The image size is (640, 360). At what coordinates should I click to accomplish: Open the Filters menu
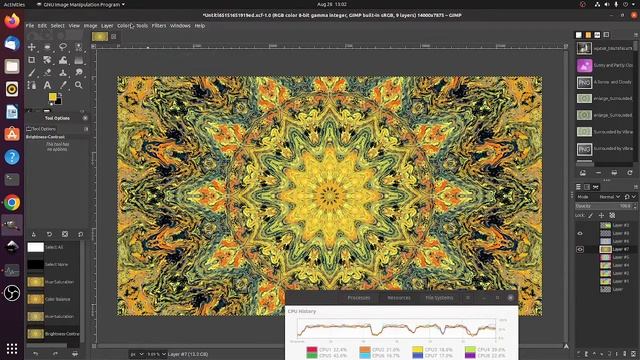coord(159,26)
